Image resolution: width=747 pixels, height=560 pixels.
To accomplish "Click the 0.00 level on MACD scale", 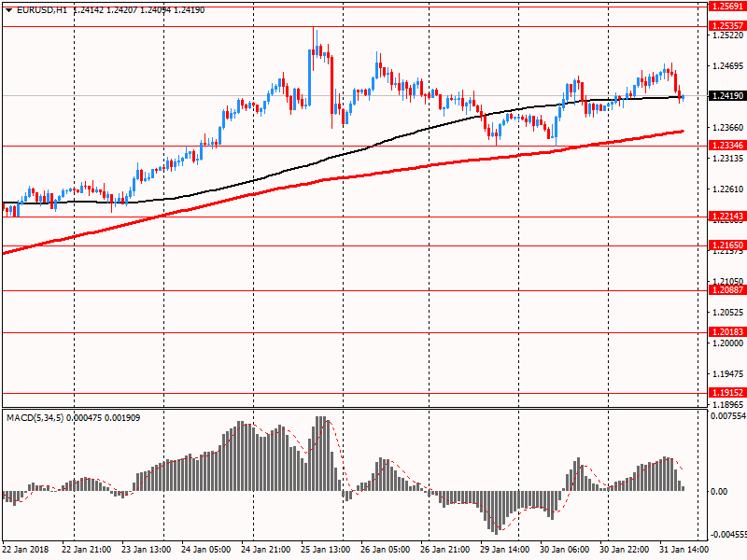I will coord(719,492).
